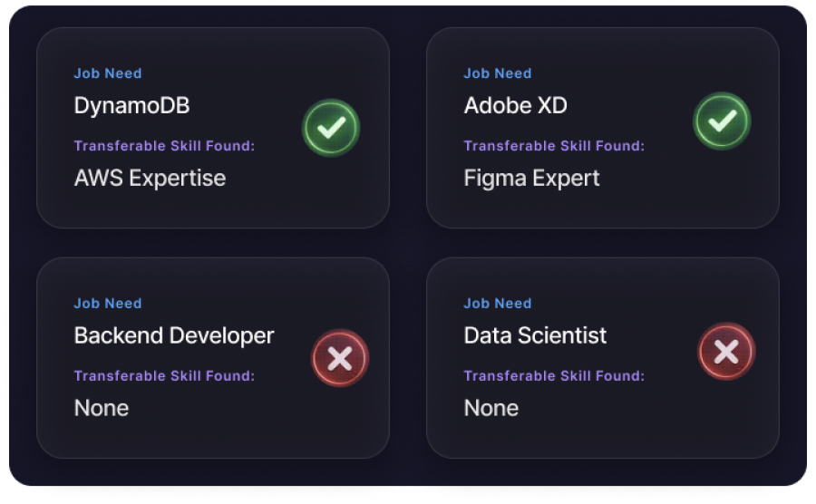Screen dimensions: 816x504
Task: Select the DynamoDB job need title
Action: pyautogui.click(x=131, y=106)
